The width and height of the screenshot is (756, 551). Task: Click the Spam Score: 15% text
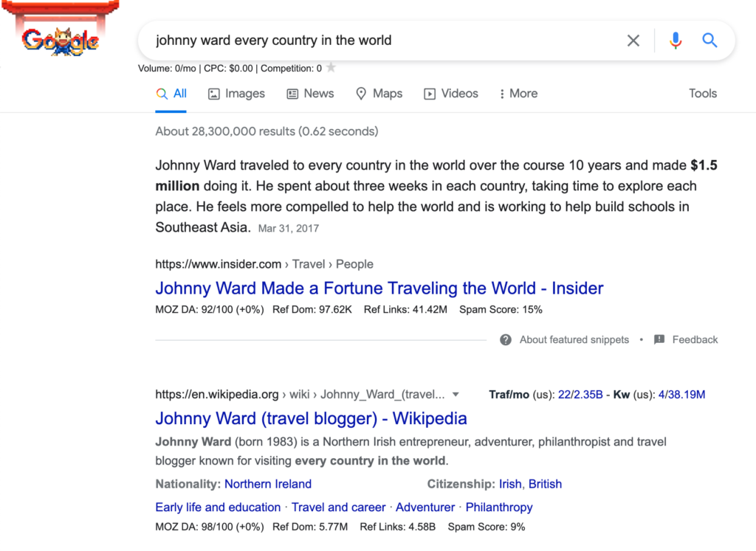coord(501,309)
